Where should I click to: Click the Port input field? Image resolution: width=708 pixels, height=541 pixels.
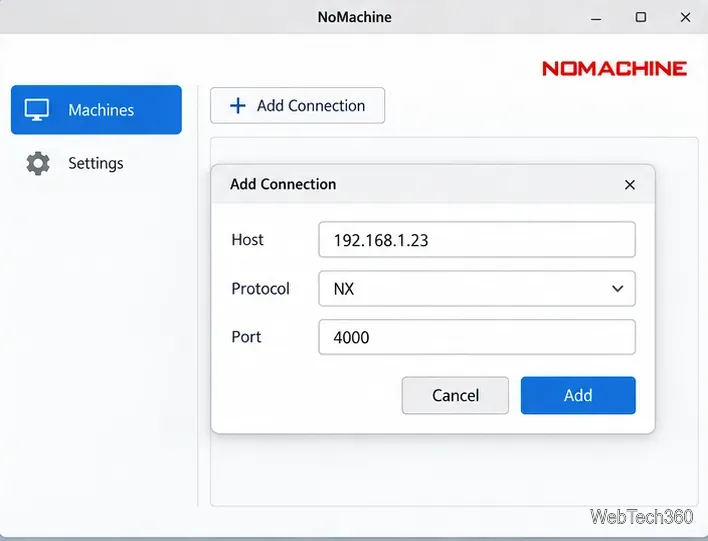pyautogui.click(x=477, y=337)
